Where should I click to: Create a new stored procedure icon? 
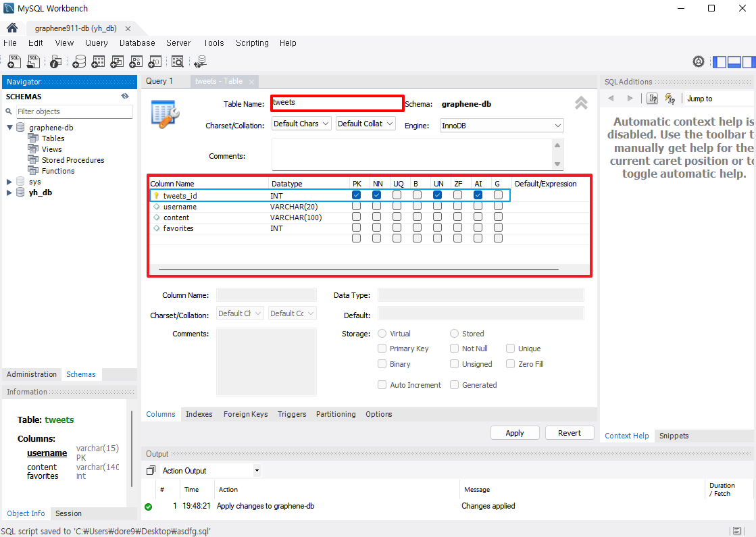136,61
